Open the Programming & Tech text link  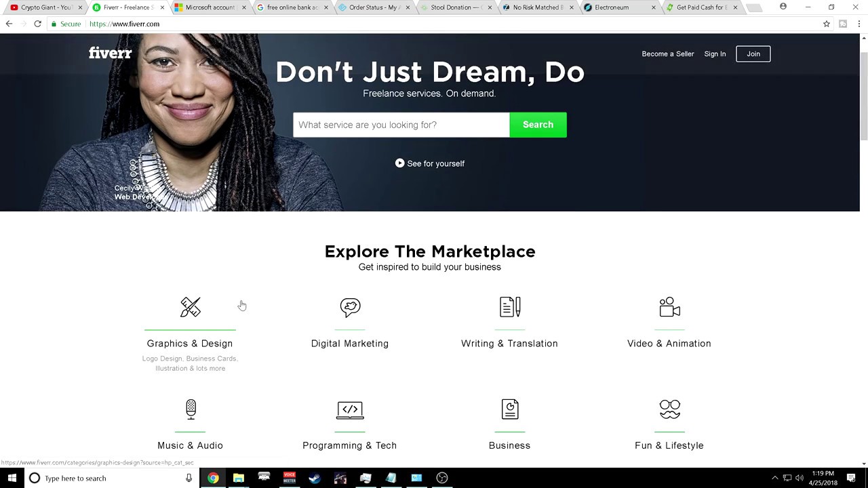click(x=350, y=445)
